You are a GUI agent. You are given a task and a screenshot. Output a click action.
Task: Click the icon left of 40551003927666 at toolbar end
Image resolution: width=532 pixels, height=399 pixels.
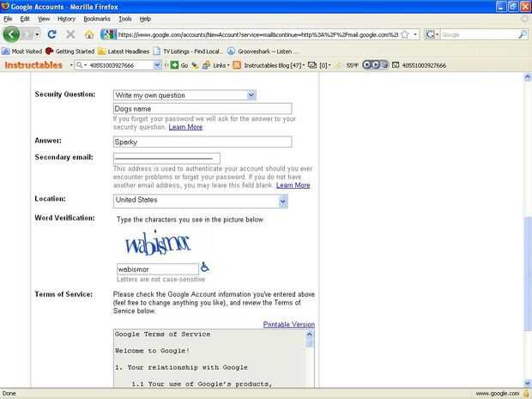(396, 65)
